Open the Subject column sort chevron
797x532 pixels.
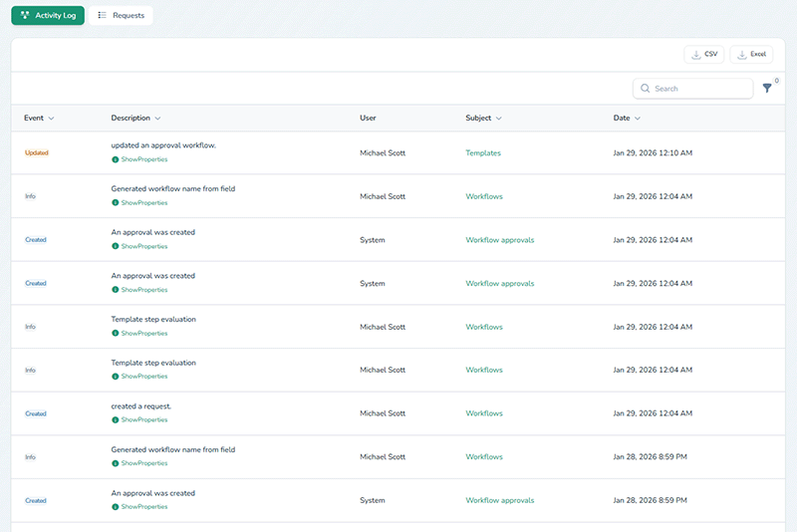[498, 119]
